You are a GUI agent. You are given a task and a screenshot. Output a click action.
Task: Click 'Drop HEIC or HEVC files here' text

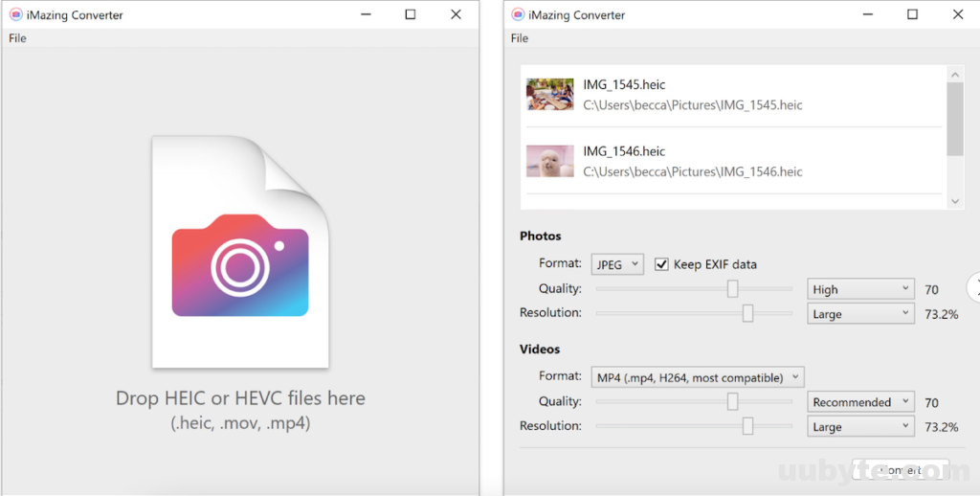(x=240, y=398)
